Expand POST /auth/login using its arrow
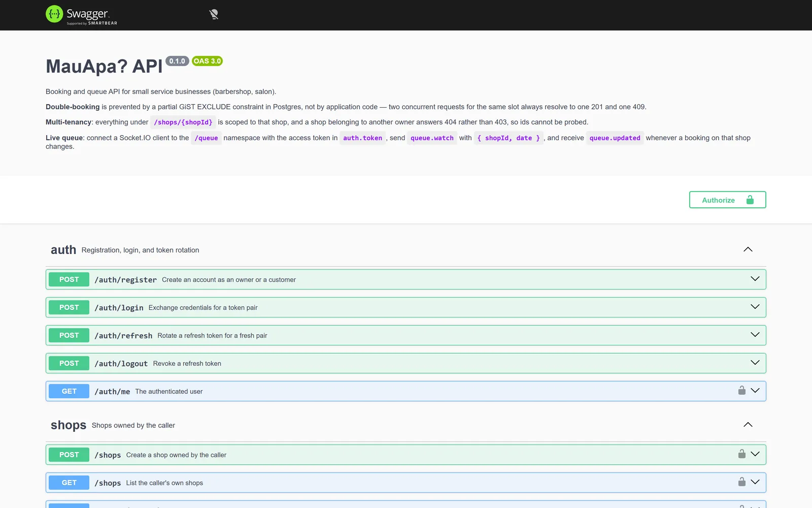This screenshot has width=812, height=508. point(755,307)
